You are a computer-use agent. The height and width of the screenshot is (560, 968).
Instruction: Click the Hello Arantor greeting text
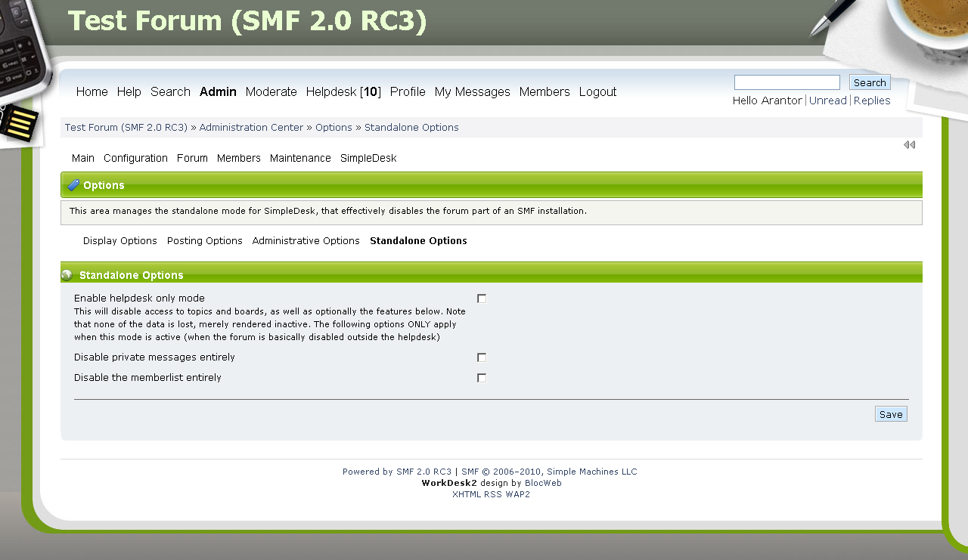(x=768, y=101)
